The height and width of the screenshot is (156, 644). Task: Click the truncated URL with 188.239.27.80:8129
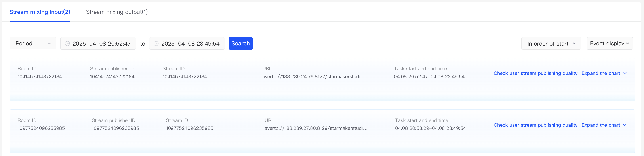tap(316, 128)
